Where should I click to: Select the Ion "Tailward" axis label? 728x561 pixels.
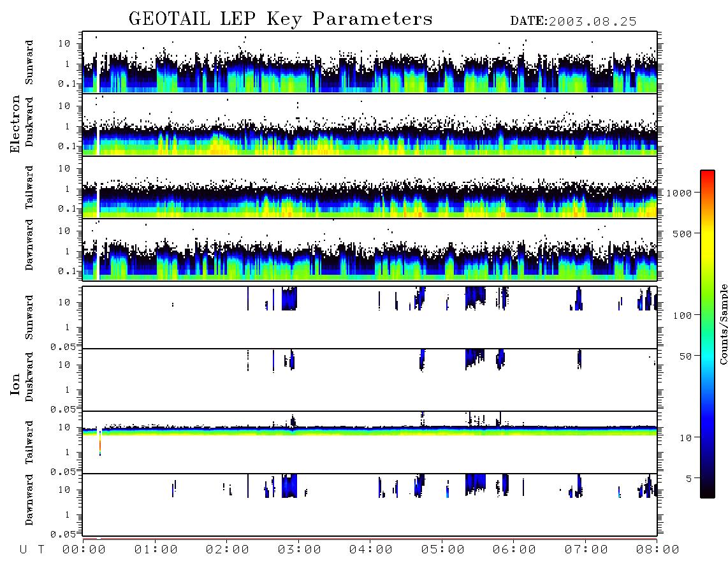pyautogui.click(x=29, y=442)
